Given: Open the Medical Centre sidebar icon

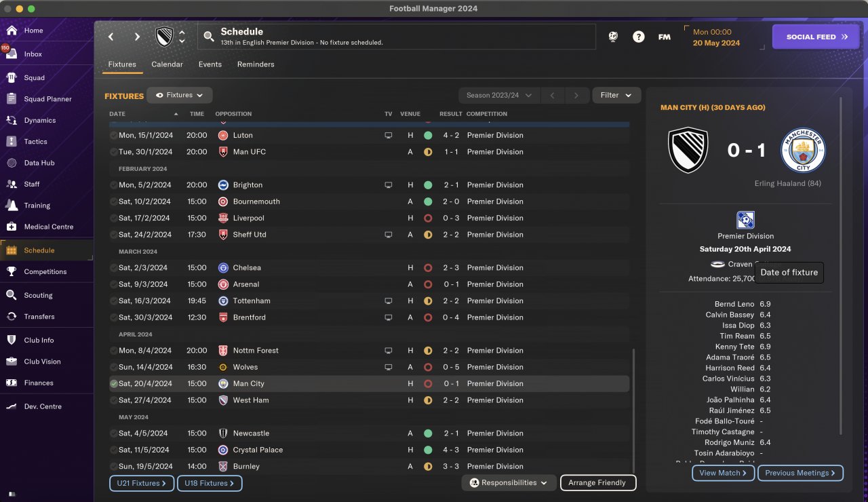Looking at the screenshot, I should tap(12, 227).
